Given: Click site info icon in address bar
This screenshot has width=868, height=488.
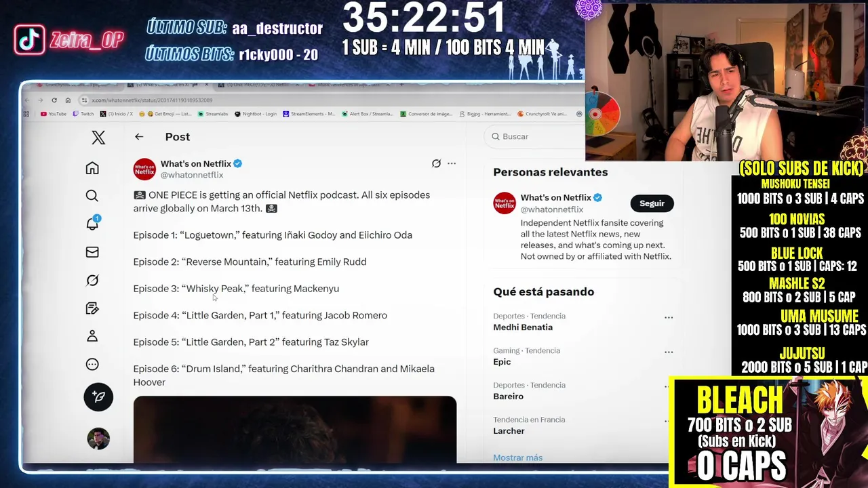Looking at the screenshot, I should click(84, 100).
